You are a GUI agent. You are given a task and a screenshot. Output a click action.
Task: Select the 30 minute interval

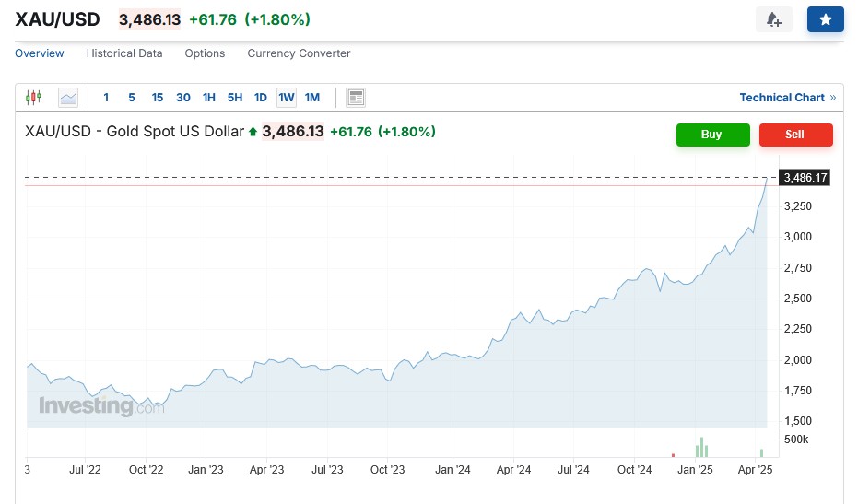(182, 98)
